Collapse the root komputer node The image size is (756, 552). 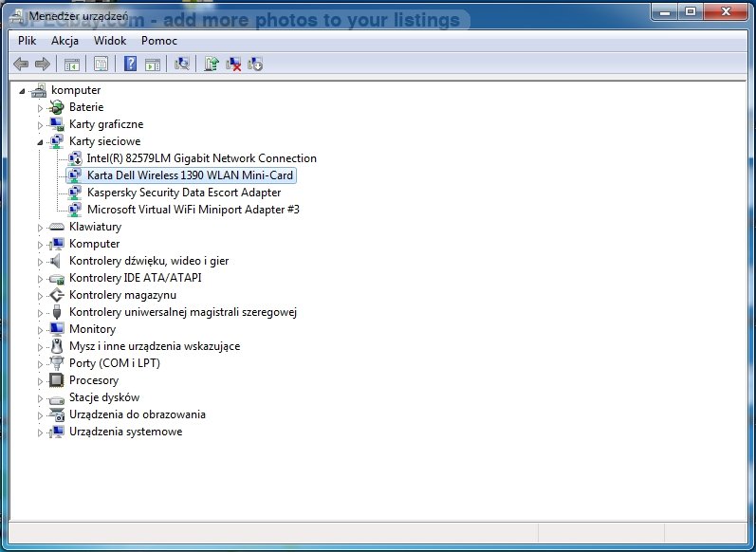[22, 91]
